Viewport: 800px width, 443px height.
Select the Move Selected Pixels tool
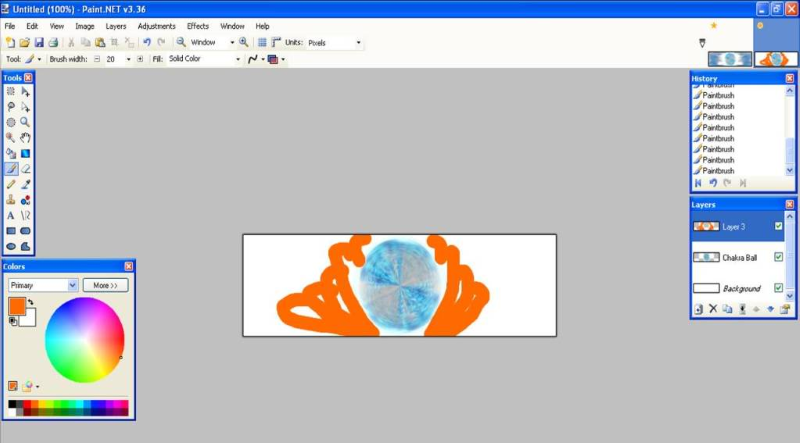point(26,92)
